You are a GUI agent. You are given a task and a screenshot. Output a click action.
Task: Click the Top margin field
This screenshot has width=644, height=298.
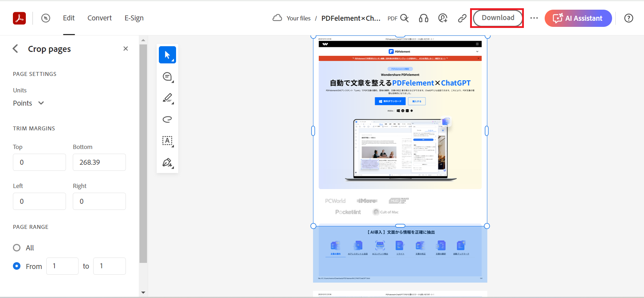coord(39,162)
